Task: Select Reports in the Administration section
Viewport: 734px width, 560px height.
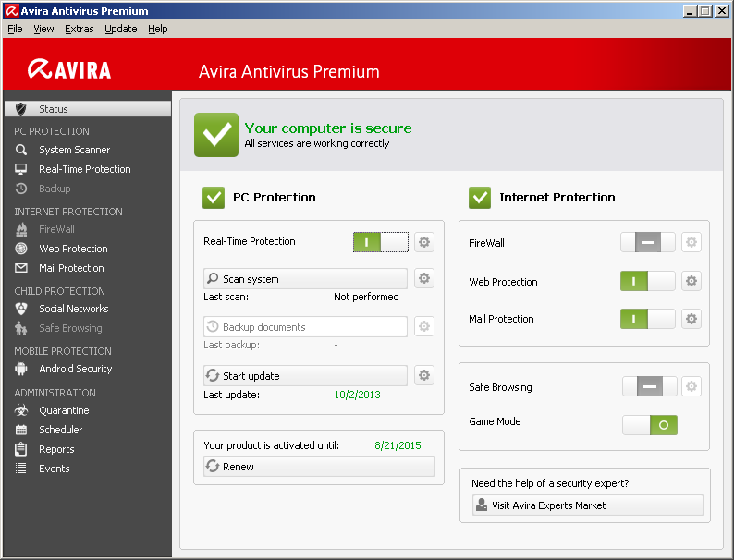Action: (56, 449)
